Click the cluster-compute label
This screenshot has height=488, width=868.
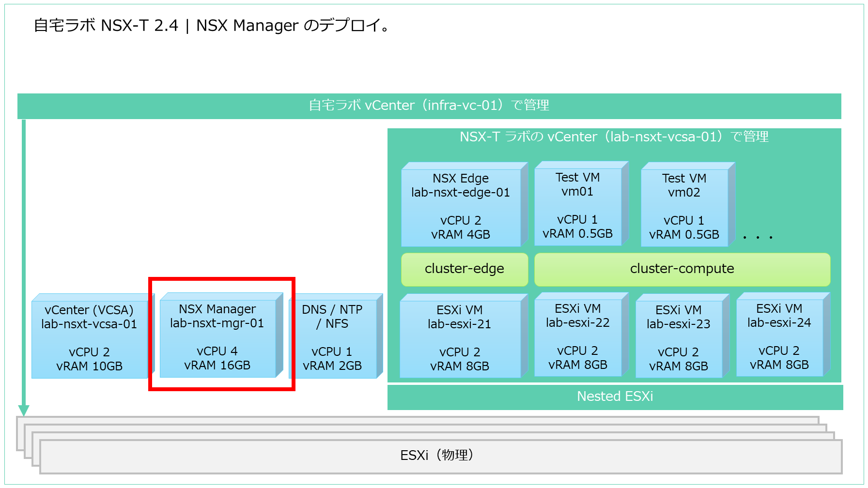(682, 269)
